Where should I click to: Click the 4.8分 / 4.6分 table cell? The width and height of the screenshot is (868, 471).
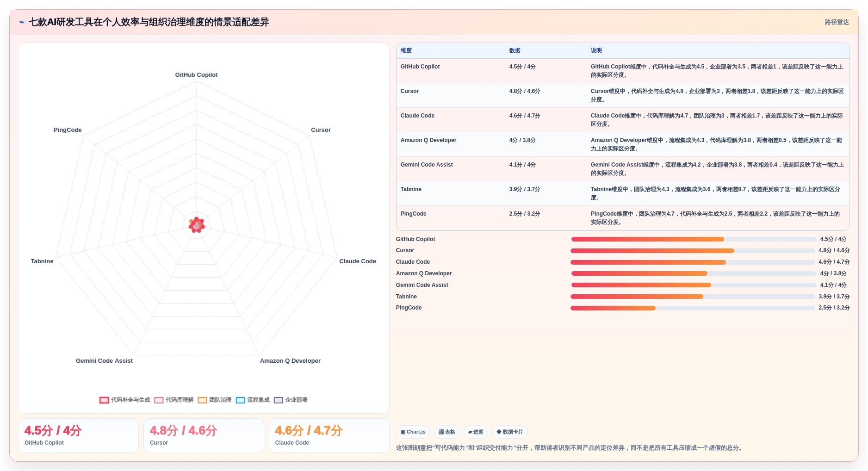525,91
